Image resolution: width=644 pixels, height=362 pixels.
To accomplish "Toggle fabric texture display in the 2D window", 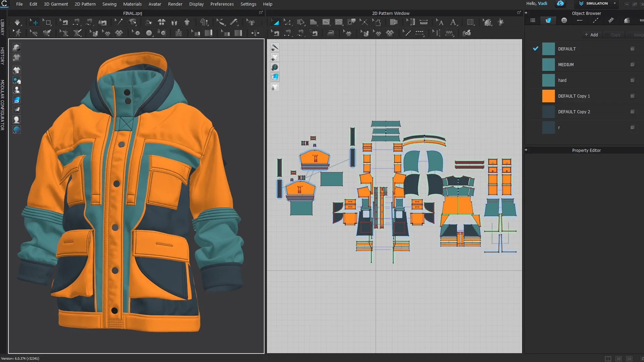I will pos(275,76).
